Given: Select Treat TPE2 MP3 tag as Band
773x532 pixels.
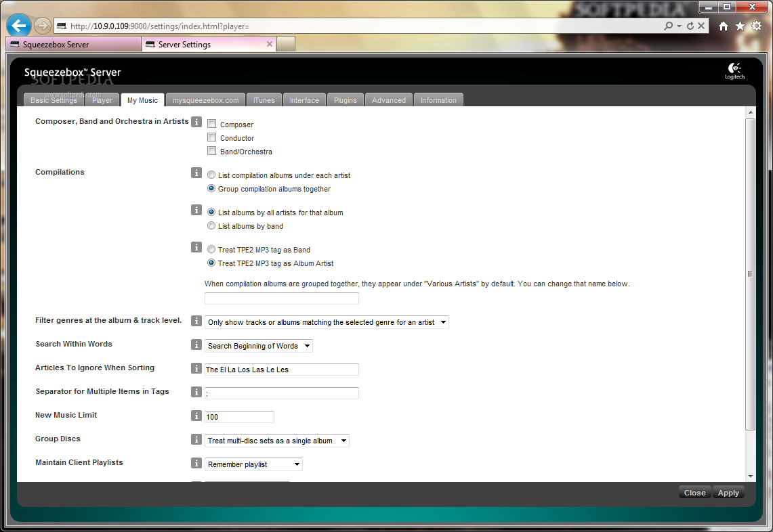Looking at the screenshot, I should tap(211, 249).
